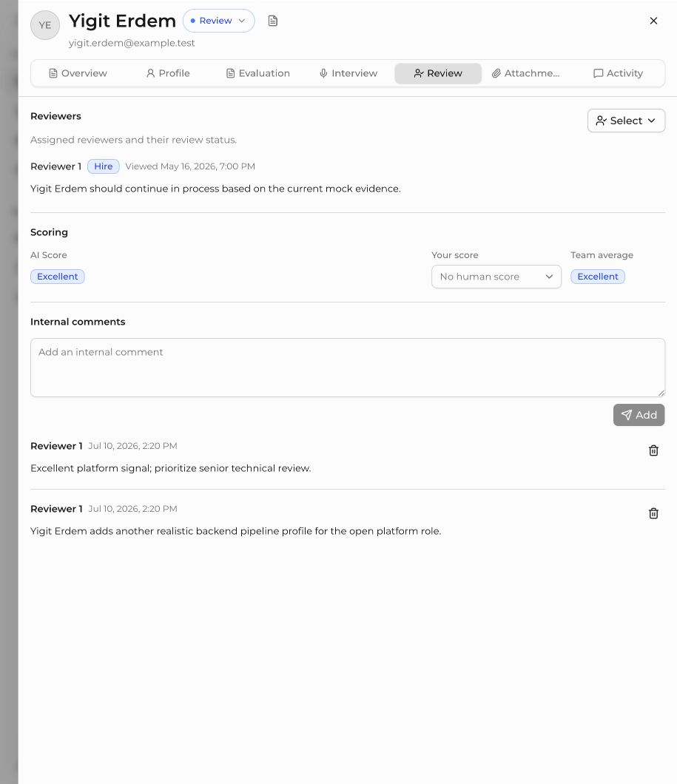Open the Evaluation tab
The image size is (677, 784).
pos(258,73)
